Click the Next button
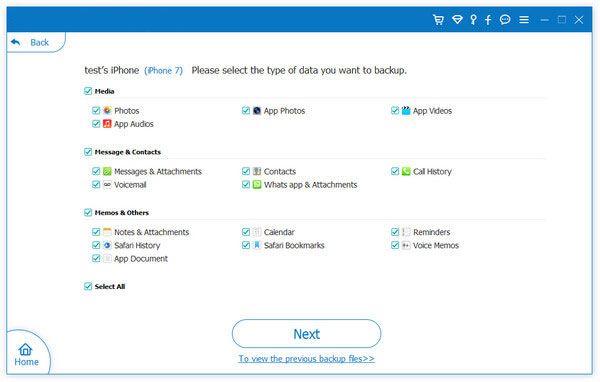600x382 pixels. coord(307,334)
